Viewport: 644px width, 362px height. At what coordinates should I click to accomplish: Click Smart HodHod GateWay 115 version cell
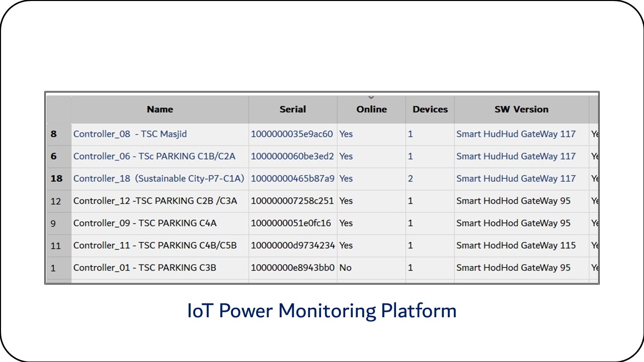coord(516,245)
